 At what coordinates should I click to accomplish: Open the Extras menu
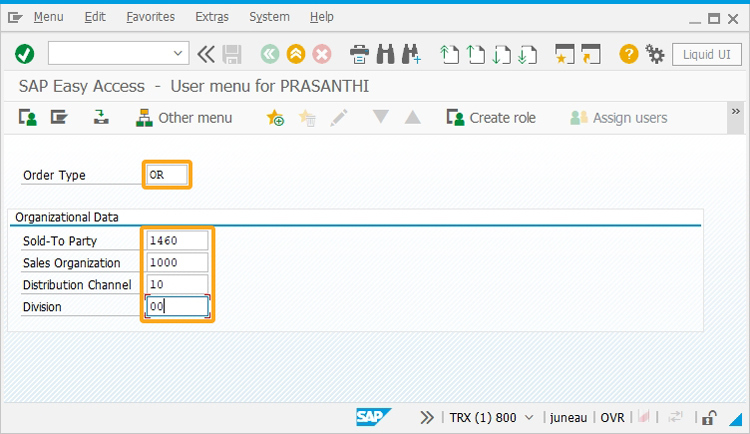click(x=212, y=17)
